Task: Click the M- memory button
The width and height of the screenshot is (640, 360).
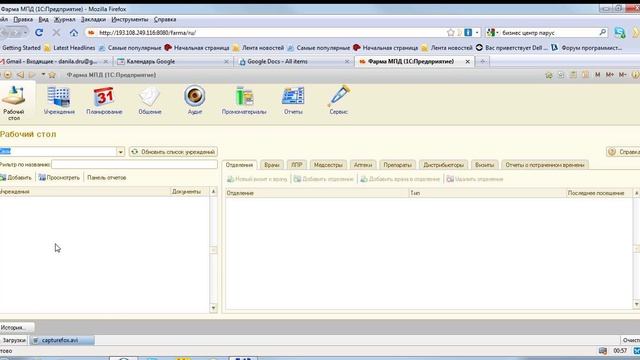Action: tap(622, 75)
